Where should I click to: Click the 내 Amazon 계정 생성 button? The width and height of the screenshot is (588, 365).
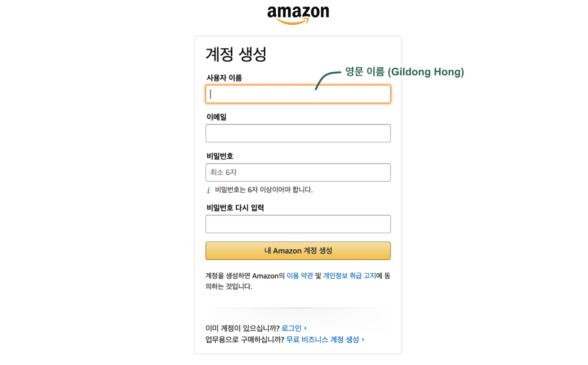click(x=298, y=251)
